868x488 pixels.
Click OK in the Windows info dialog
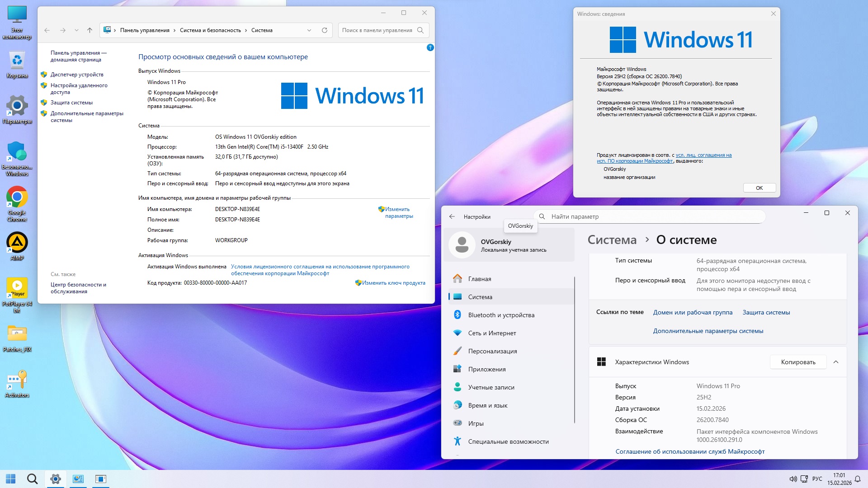tap(759, 188)
